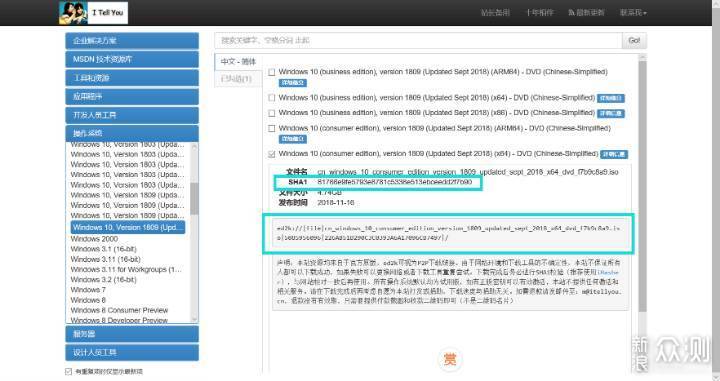The width and height of the screenshot is (720, 381).
Task: Select highlighted Windows 10, Version 1809 item
Action: [x=128, y=227]
